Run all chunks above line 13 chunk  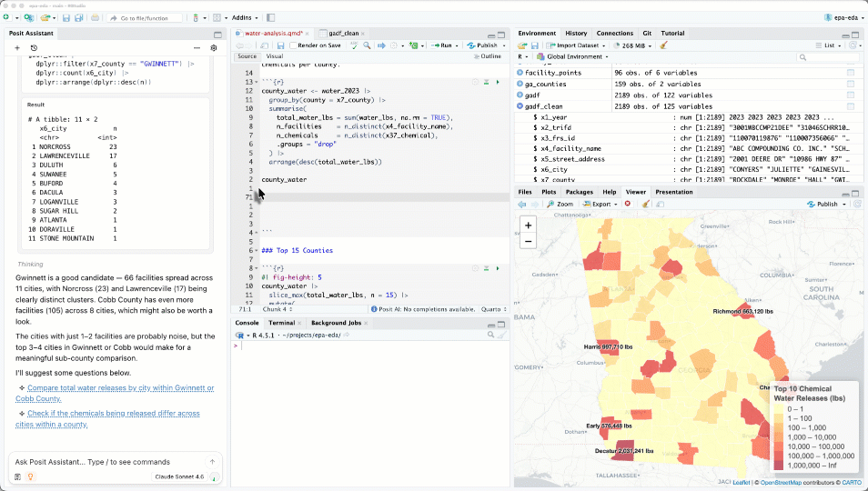click(x=486, y=82)
